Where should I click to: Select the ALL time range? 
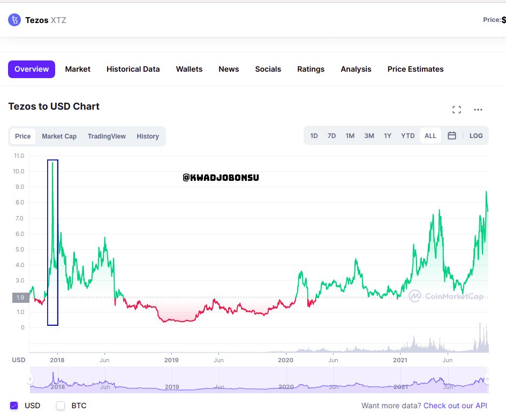(431, 136)
